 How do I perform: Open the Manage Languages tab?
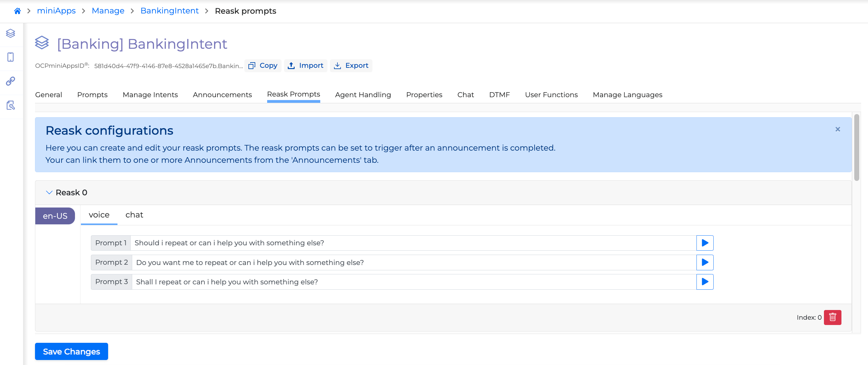pyautogui.click(x=627, y=95)
